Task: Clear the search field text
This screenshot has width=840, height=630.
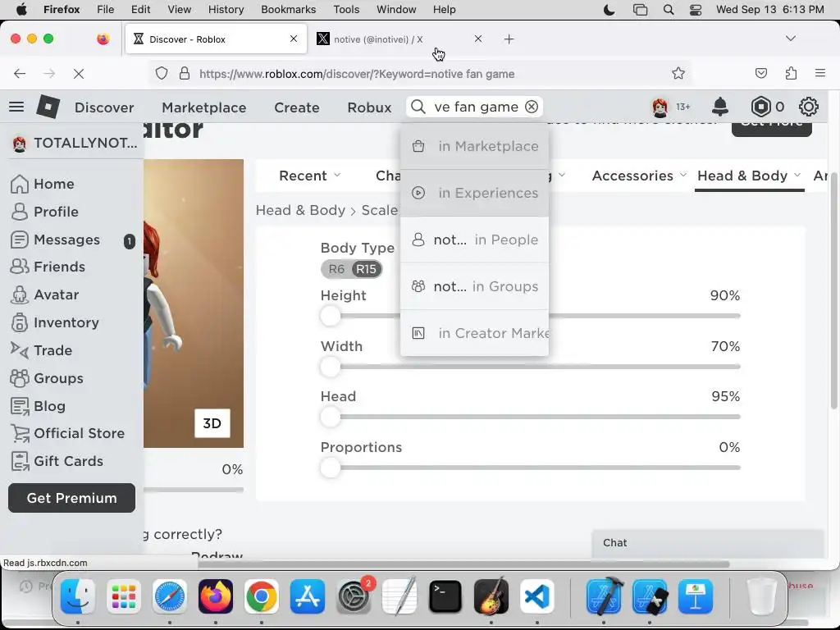Action: pos(532,107)
